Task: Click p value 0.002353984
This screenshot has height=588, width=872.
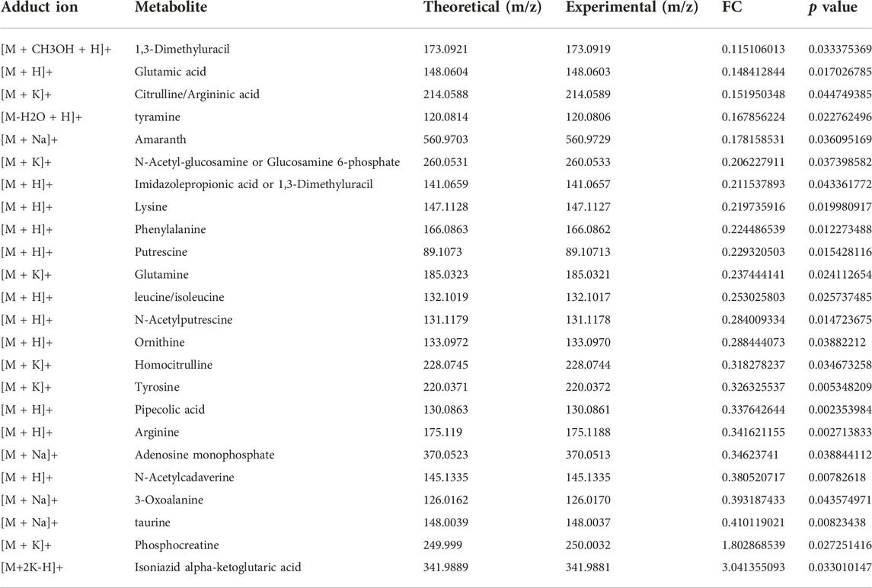Action: click(x=840, y=410)
